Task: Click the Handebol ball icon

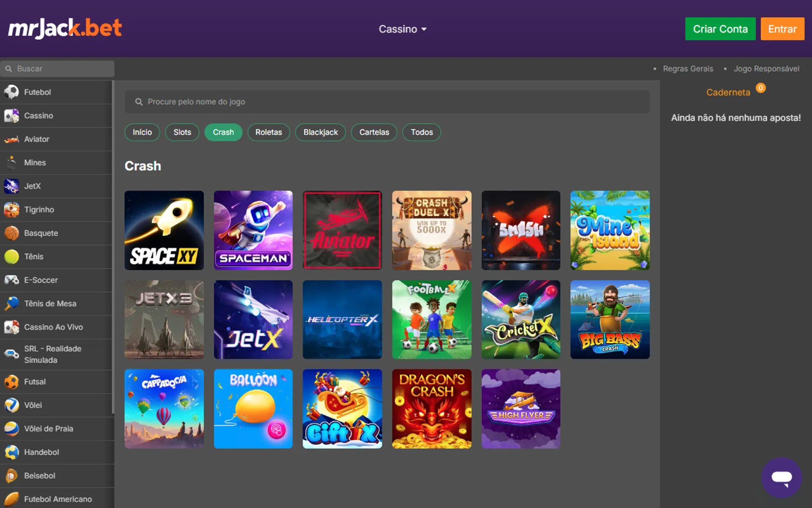Action: tap(11, 452)
